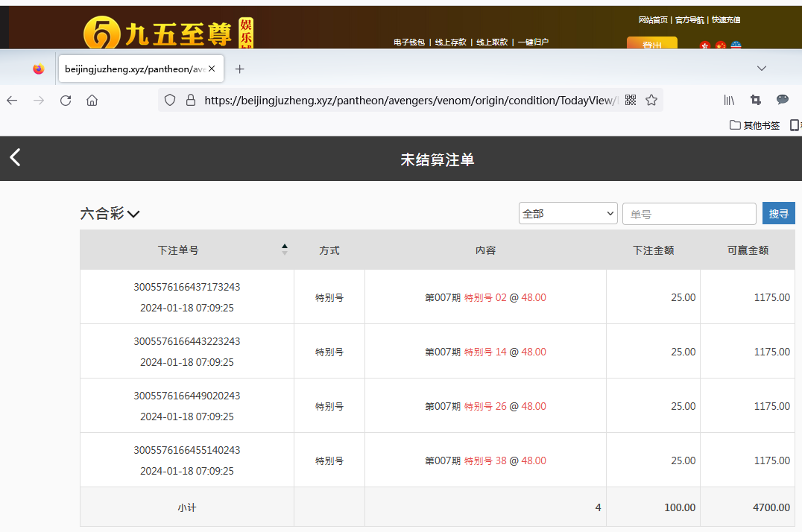Close the beijingjuzheng.xyz tab

tap(212, 69)
